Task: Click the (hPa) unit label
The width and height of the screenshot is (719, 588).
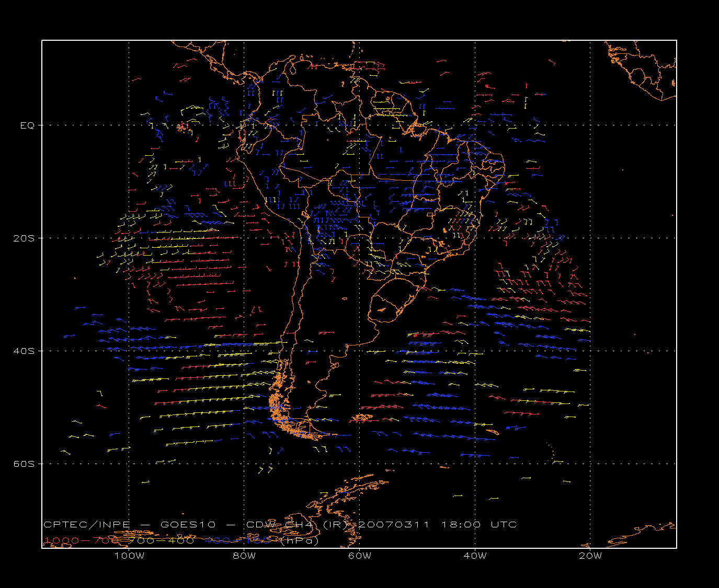Action: 300,540
